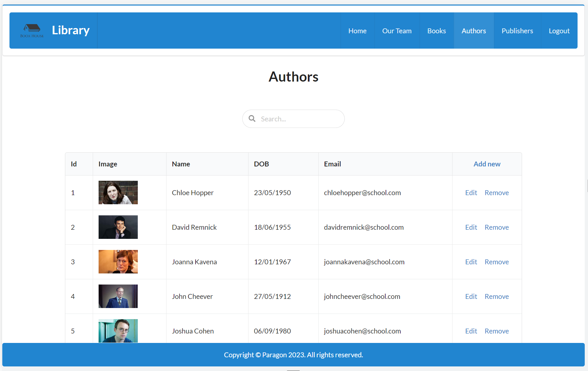
Task: Remove the David Remnick author
Action: click(x=497, y=227)
